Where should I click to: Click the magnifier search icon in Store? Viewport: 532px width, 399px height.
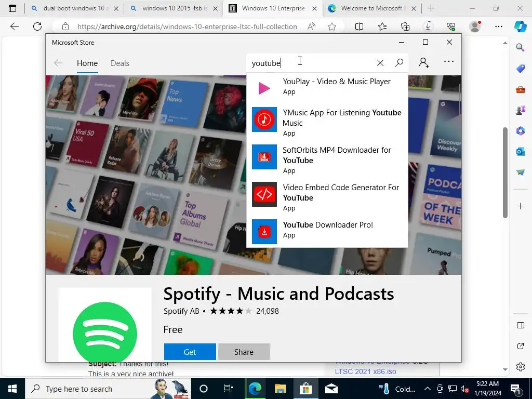tap(399, 63)
